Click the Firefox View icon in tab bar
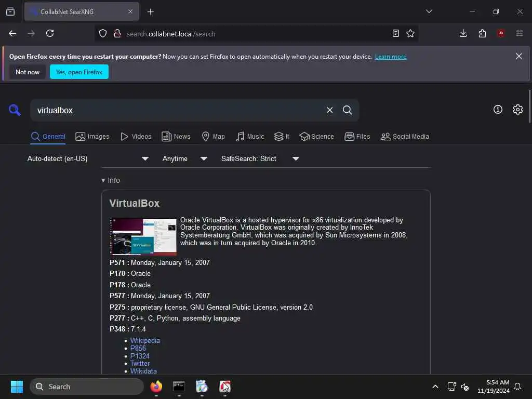532x399 pixels. click(10, 11)
